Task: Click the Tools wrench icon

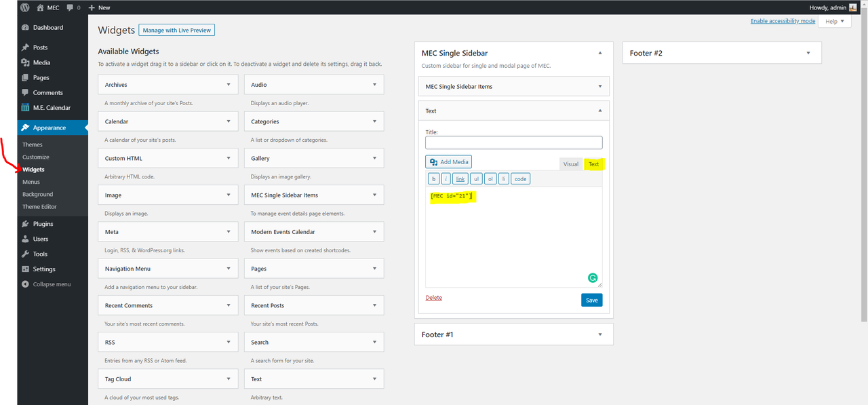Action: pos(25,254)
